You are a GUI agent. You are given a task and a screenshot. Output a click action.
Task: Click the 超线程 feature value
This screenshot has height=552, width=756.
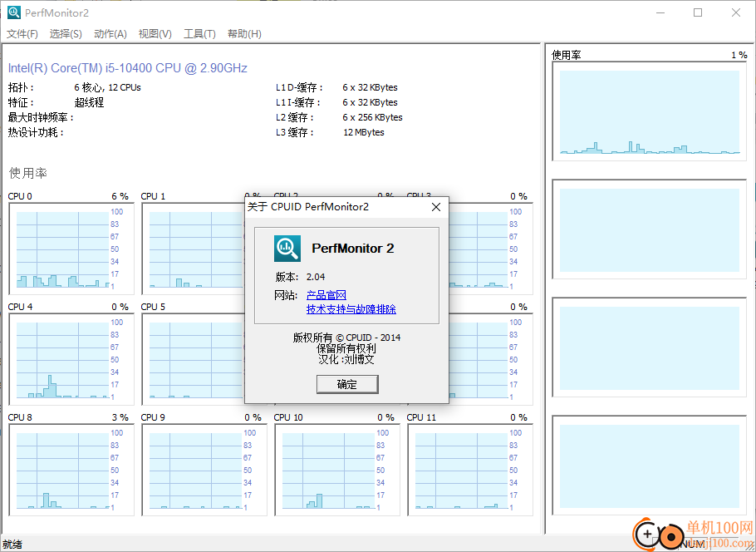(89, 102)
